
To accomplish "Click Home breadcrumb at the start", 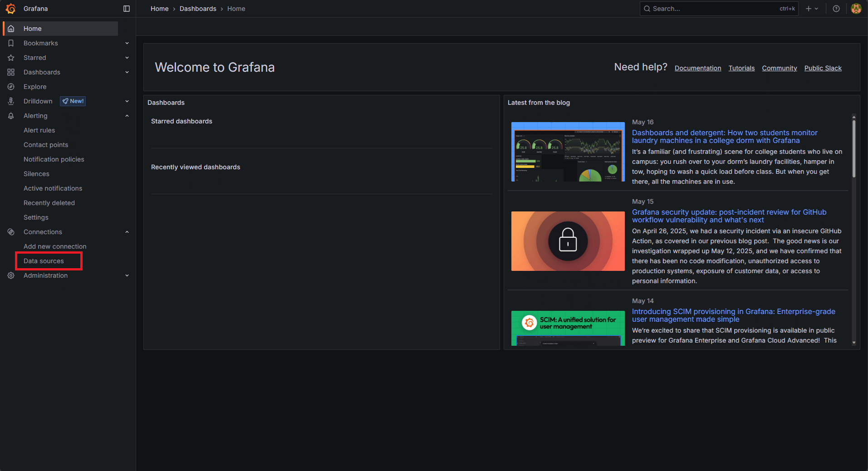I will pyautogui.click(x=159, y=9).
